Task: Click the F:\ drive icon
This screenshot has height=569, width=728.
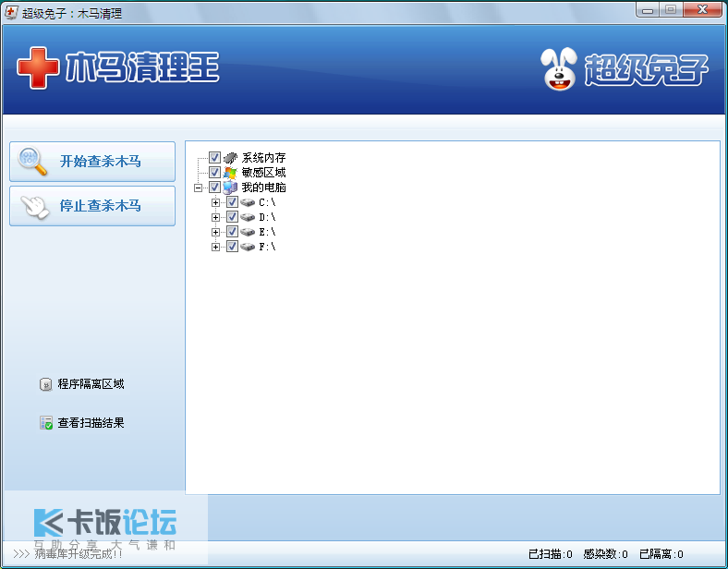Action: [x=248, y=247]
